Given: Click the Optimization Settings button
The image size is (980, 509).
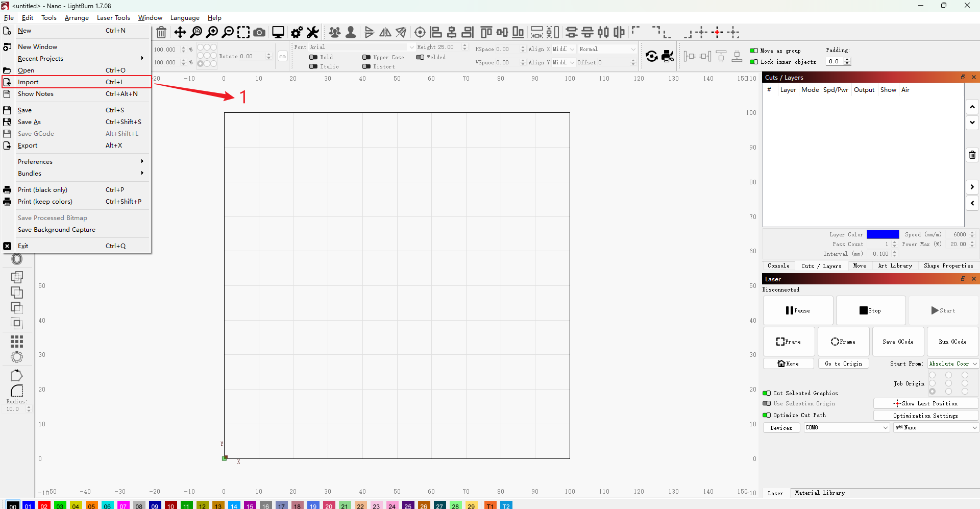Looking at the screenshot, I should pos(925,416).
